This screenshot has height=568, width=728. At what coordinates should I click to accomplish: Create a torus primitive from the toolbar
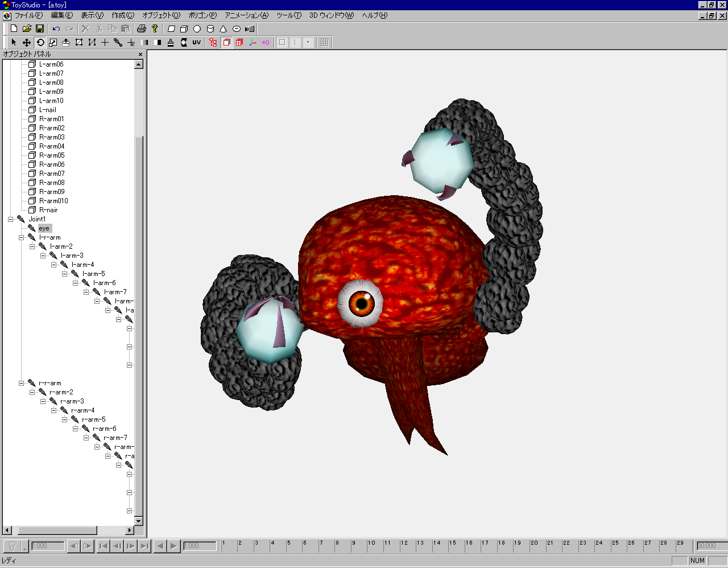(x=237, y=28)
